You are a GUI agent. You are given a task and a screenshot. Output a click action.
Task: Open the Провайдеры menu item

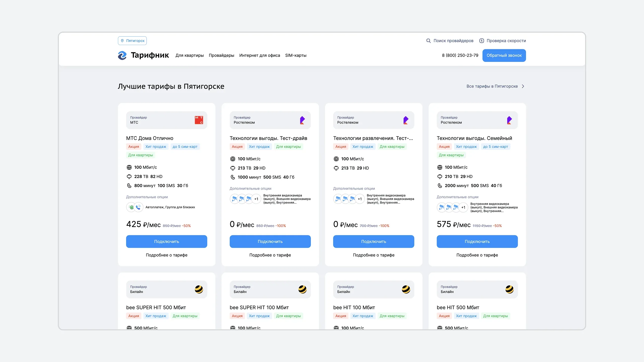coord(221,55)
